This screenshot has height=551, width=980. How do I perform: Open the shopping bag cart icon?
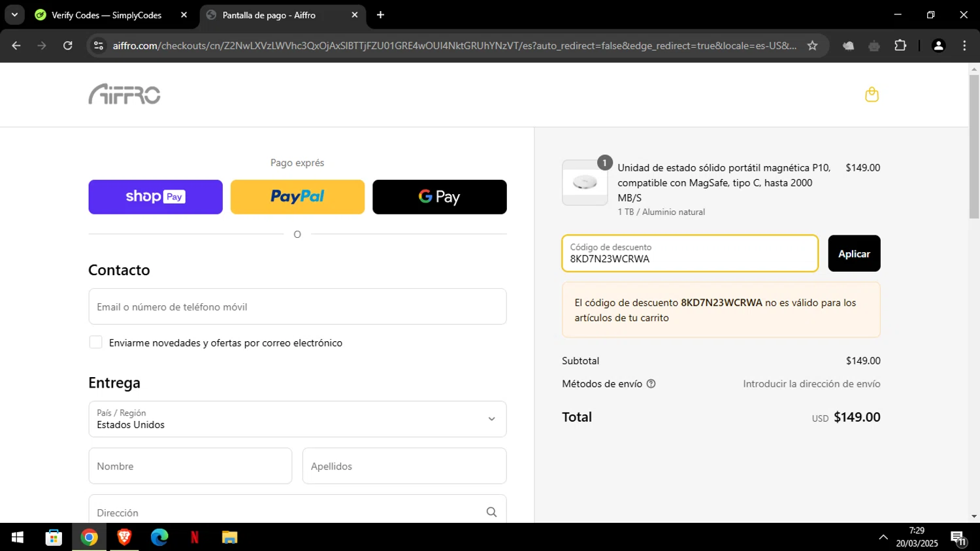tap(872, 95)
